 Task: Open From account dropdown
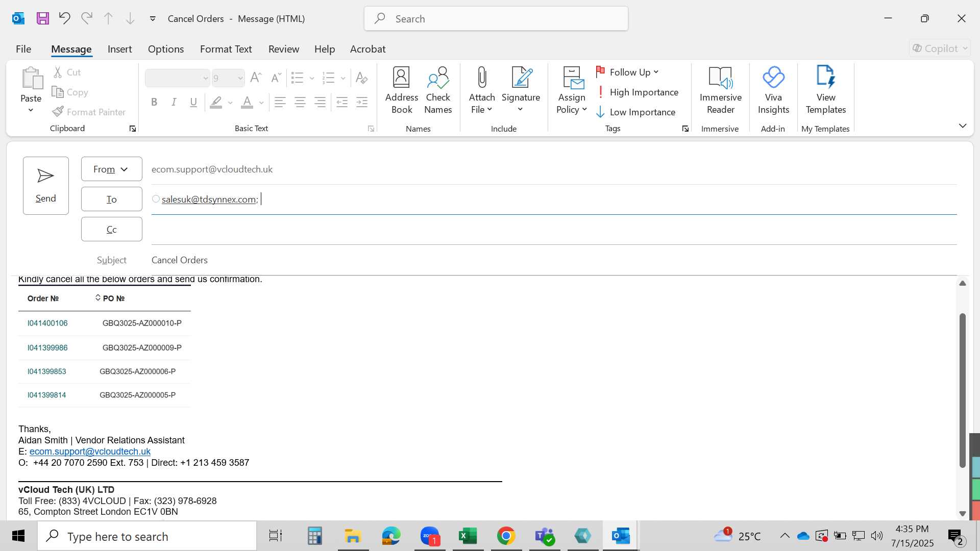click(112, 169)
